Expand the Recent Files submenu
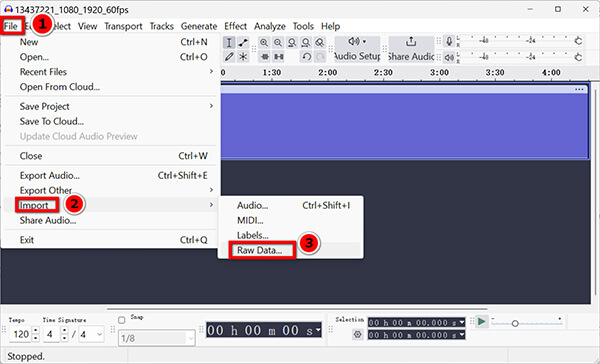This screenshot has width=600, height=364. pos(111,72)
